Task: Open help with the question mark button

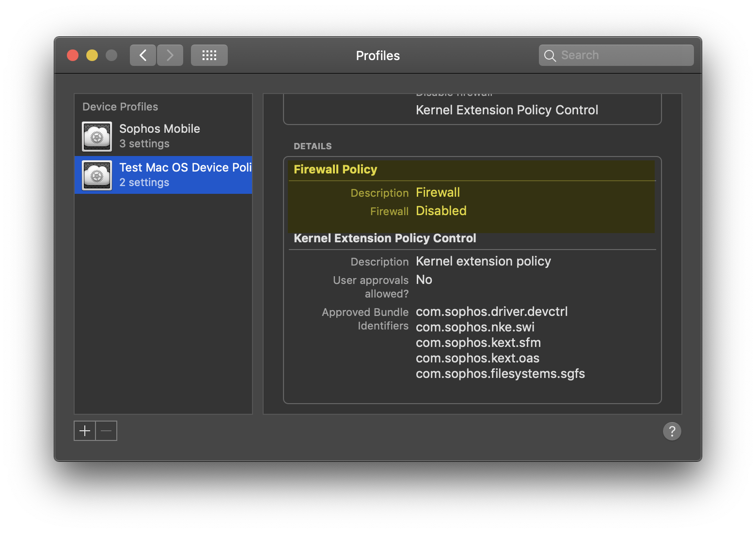Action: [x=672, y=431]
